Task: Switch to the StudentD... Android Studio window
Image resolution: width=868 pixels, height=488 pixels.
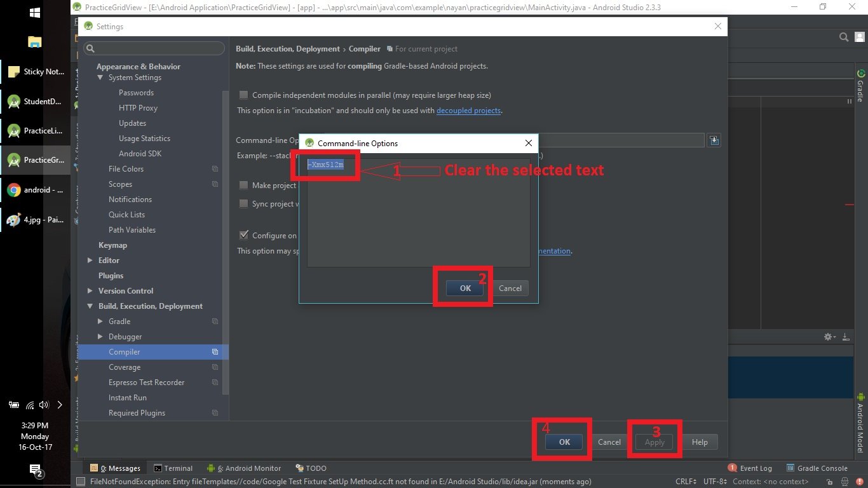Action: pos(35,101)
